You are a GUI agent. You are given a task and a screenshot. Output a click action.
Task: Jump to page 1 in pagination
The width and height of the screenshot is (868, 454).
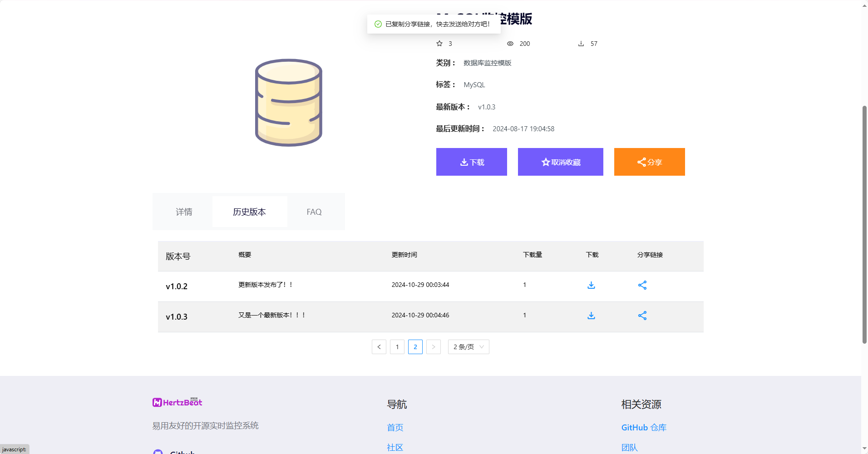pos(397,347)
